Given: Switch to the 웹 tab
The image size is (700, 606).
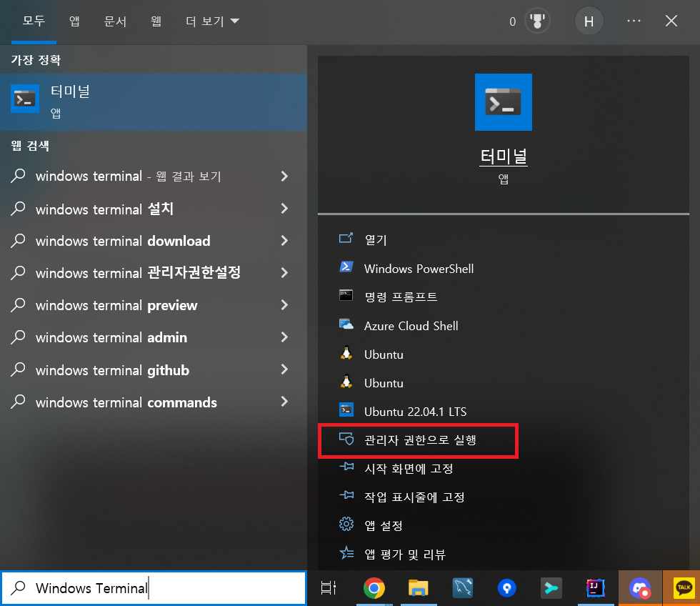Looking at the screenshot, I should 156,21.
